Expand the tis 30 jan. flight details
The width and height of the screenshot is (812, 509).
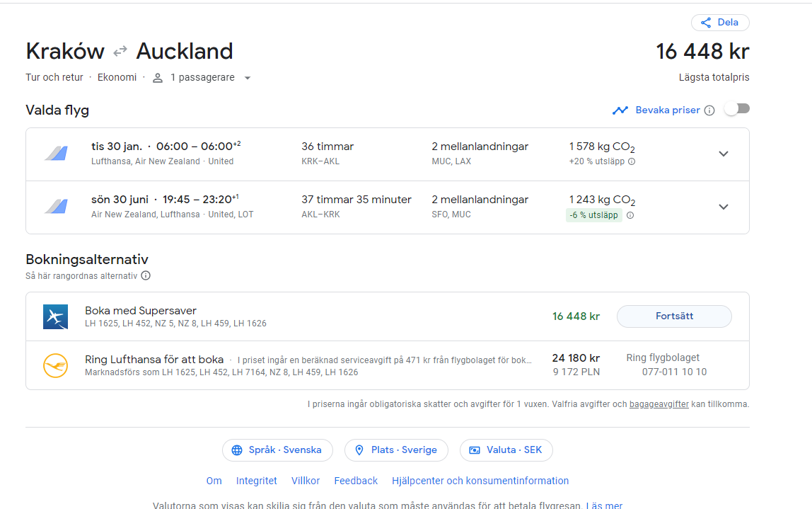point(723,154)
